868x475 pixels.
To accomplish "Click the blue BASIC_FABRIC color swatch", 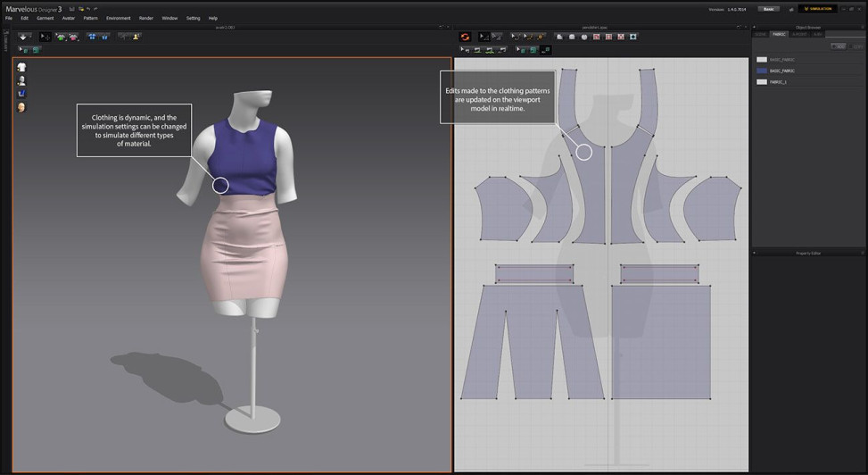I will pyautogui.click(x=762, y=71).
